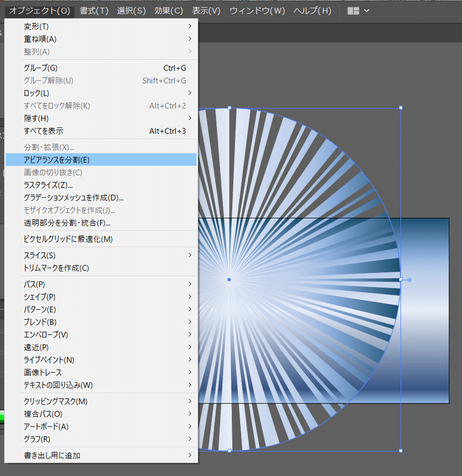The image size is (462, 476).
Task: Open the オブジェクト(O) menu
Action: click(39, 11)
